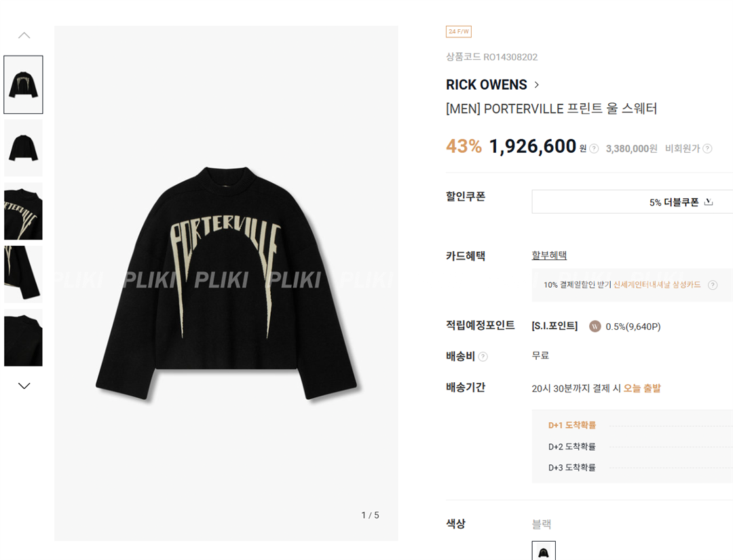Image resolution: width=733 pixels, height=560 pixels.
Task: Click the RICK OWENS brand name
Action: pyautogui.click(x=486, y=85)
